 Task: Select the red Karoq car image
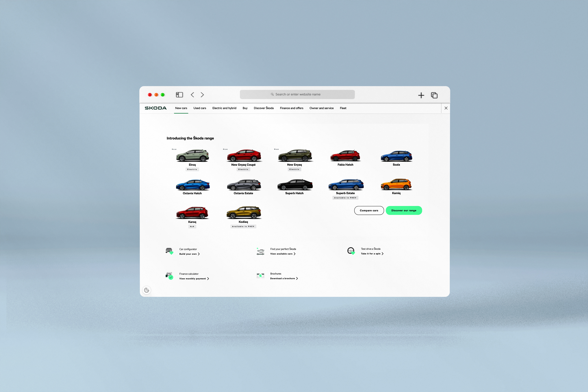click(x=192, y=213)
